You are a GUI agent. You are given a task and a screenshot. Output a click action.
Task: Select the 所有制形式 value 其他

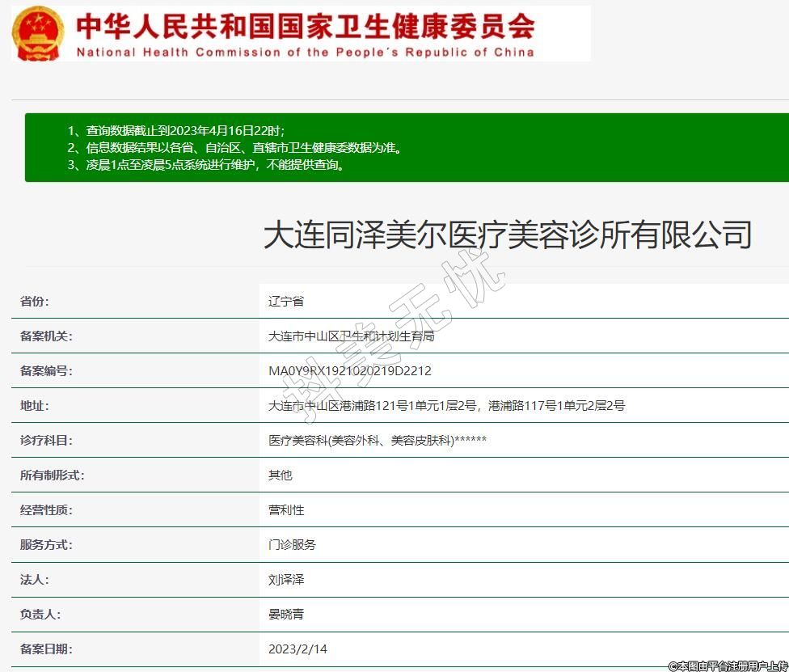tap(281, 475)
